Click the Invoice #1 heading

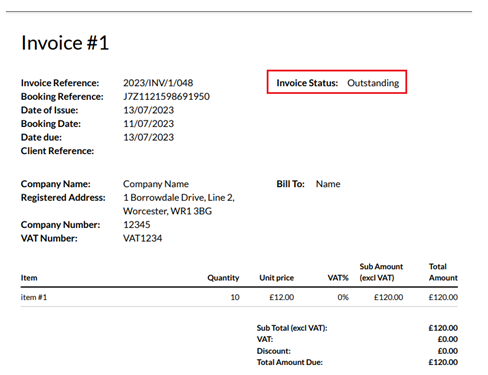[65, 43]
